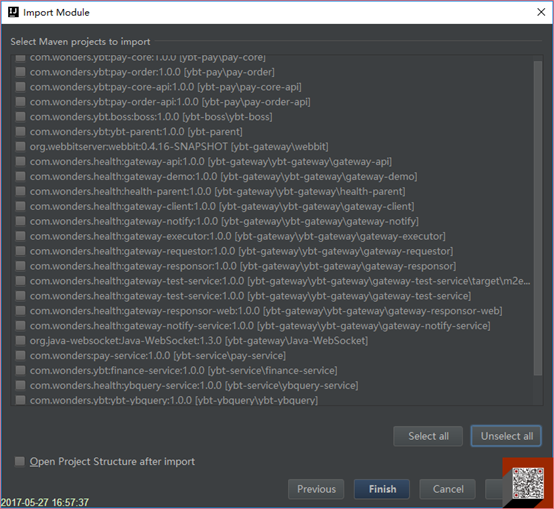The height and width of the screenshot is (509, 554).
Task: Check gateway-test-service [gateway-test-service] folder box
Action: 20,296
